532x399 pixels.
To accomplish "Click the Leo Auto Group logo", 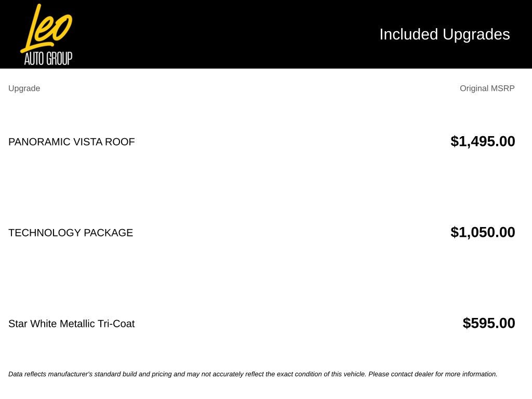I will (46, 34).
